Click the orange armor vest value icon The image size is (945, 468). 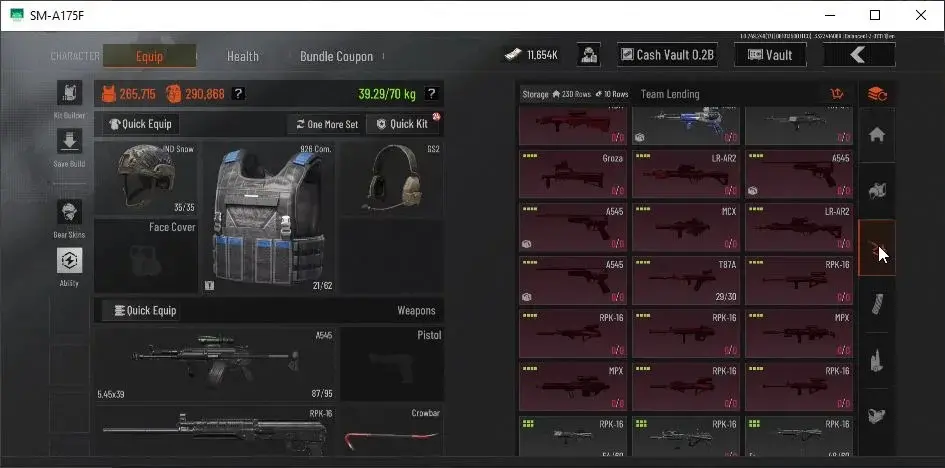pos(109,94)
